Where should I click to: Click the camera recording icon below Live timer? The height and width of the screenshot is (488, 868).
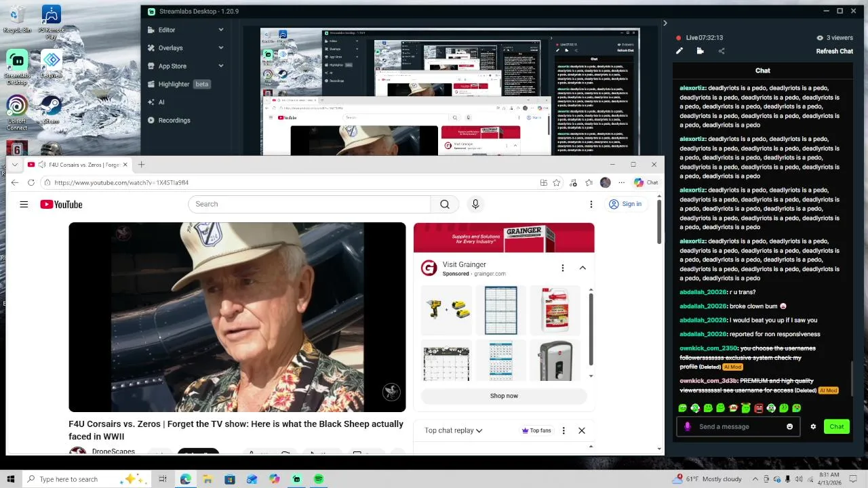click(700, 51)
